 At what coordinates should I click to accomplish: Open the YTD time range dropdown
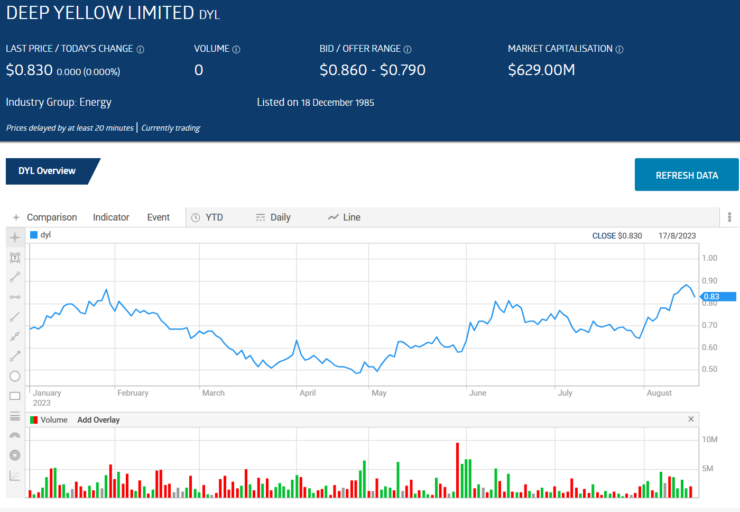coord(208,218)
